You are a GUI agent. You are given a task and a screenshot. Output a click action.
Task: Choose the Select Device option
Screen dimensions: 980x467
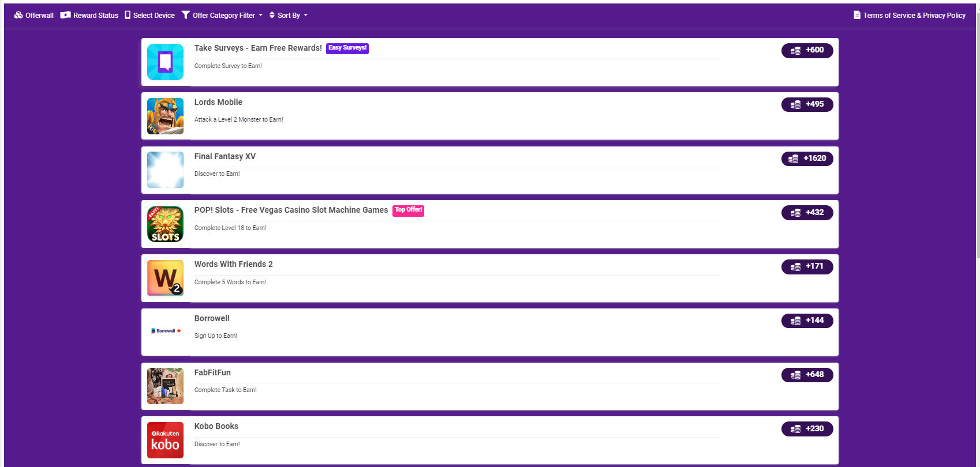(150, 16)
